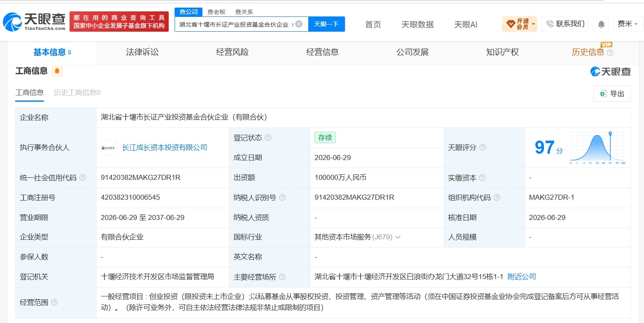Click the 天眼一下 search button

point(326,24)
